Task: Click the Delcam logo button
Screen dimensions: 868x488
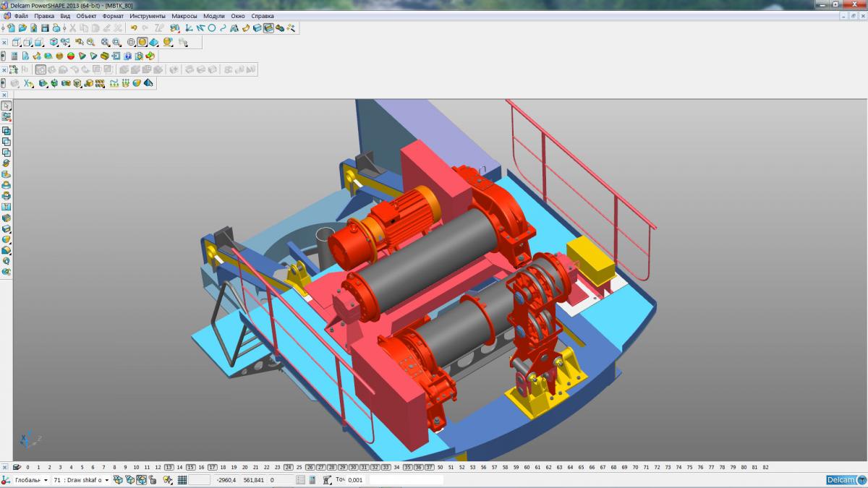Action: pos(845,480)
